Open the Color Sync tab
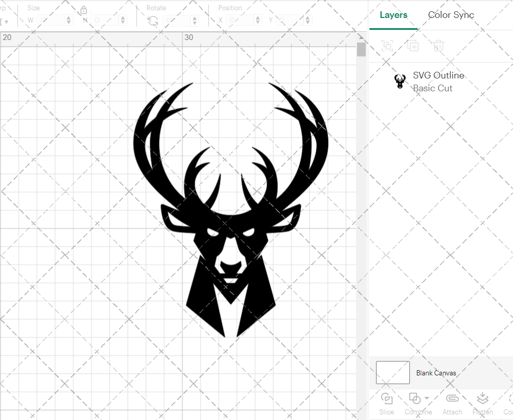Image resolution: width=513 pixels, height=420 pixels. pyautogui.click(x=451, y=15)
